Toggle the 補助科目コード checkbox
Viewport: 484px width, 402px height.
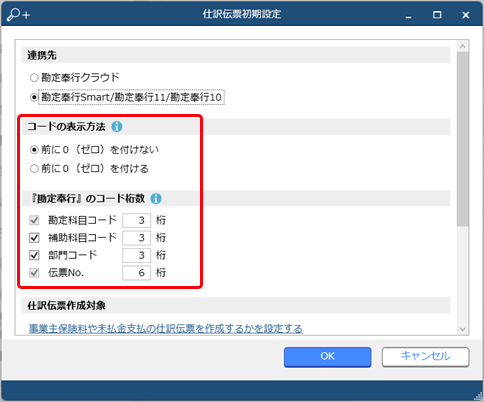click(x=34, y=238)
